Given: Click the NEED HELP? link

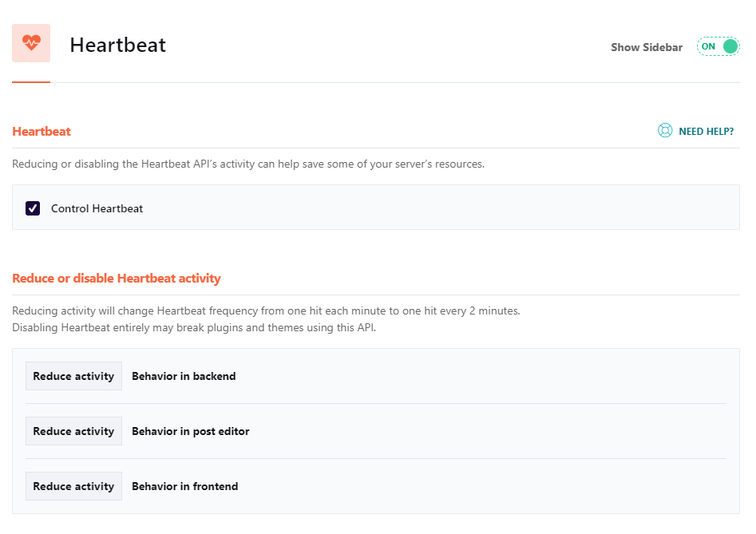Looking at the screenshot, I should [x=706, y=131].
